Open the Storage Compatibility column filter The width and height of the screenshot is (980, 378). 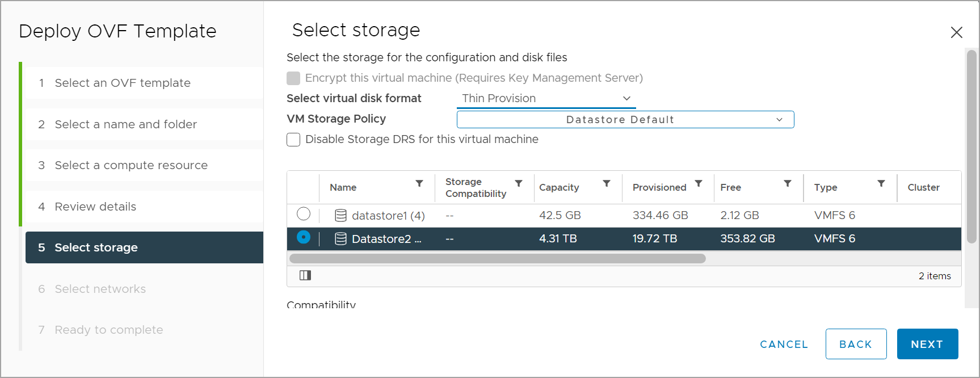point(519,184)
